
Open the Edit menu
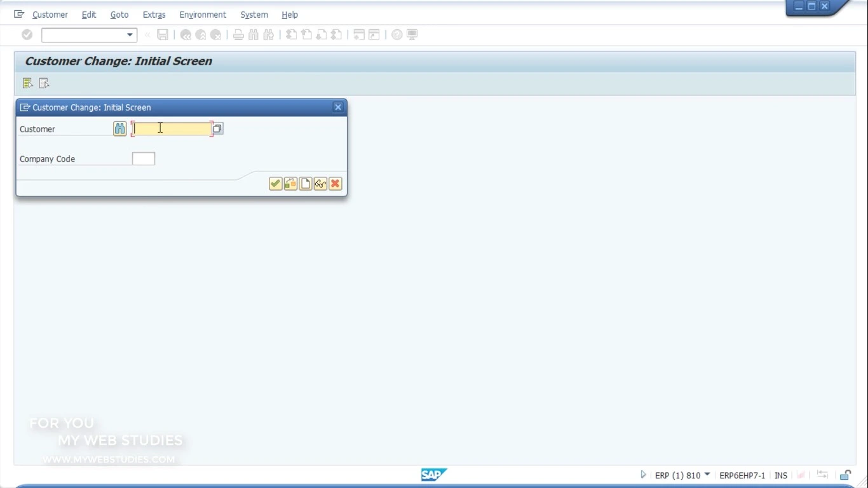click(89, 15)
